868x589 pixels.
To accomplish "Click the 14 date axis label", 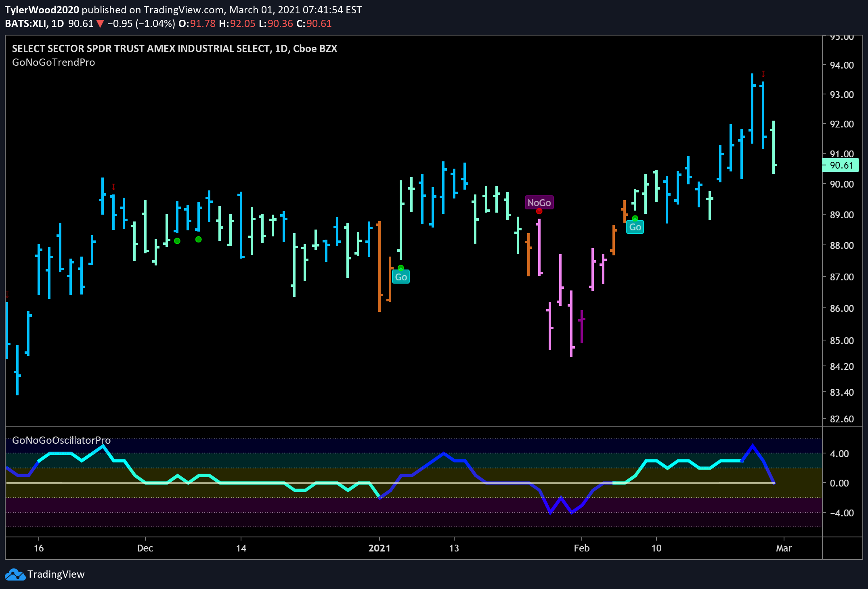I will point(241,548).
